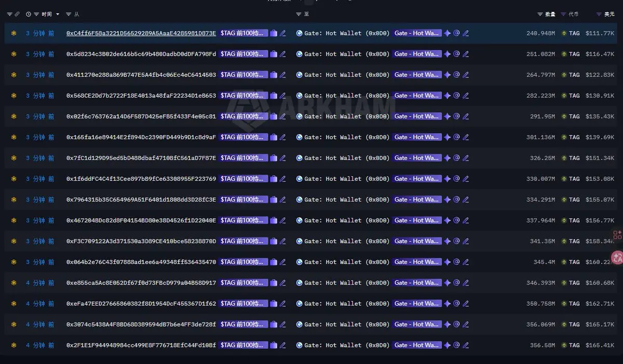
Task: Click the @ icon in the 334.291M row
Action: 456,199
